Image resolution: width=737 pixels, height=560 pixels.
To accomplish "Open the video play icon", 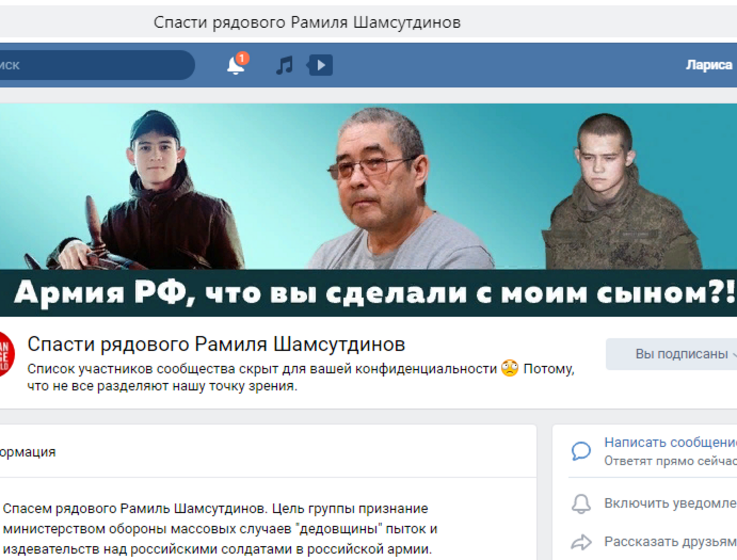I will click(x=320, y=65).
